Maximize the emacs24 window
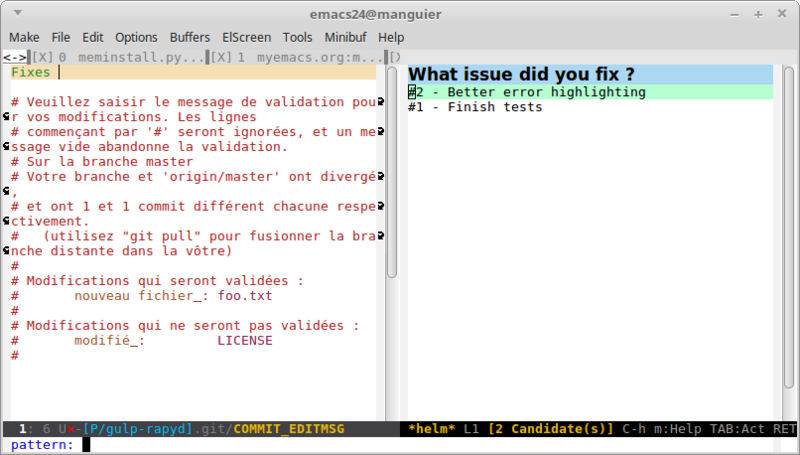The height and width of the screenshot is (455, 800). (x=758, y=14)
